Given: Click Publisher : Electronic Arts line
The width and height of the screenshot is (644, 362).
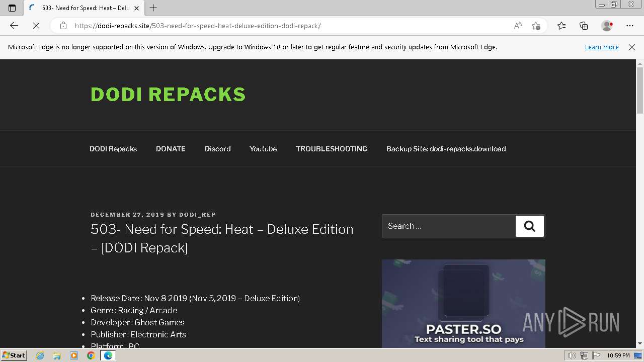Looking at the screenshot, I should (138, 334).
